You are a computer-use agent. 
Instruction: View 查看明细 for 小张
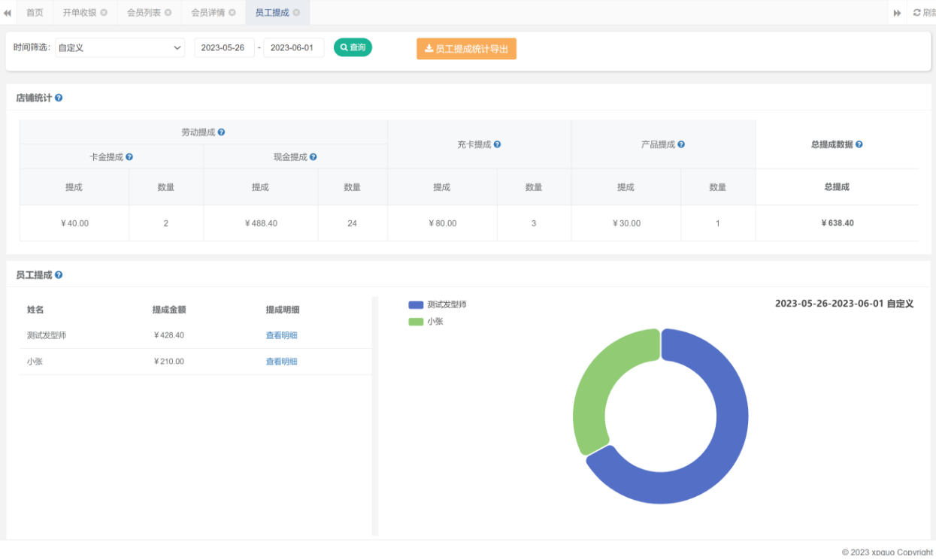tap(282, 362)
